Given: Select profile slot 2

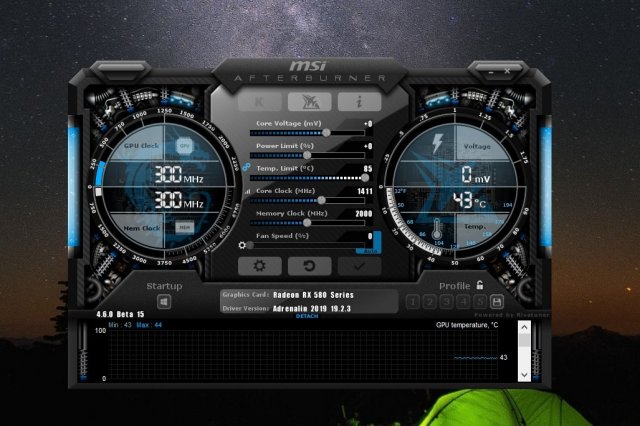Looking at the screenshot, I should (429, 302).
